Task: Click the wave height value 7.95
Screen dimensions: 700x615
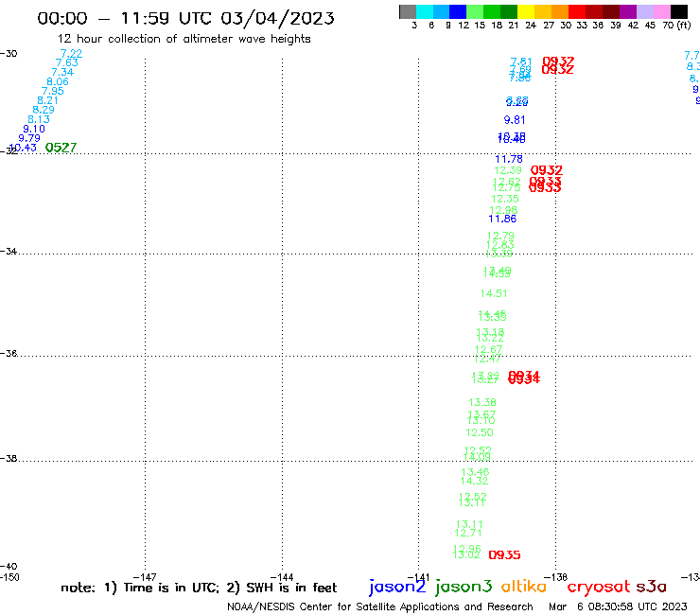Action: point(53,91)
